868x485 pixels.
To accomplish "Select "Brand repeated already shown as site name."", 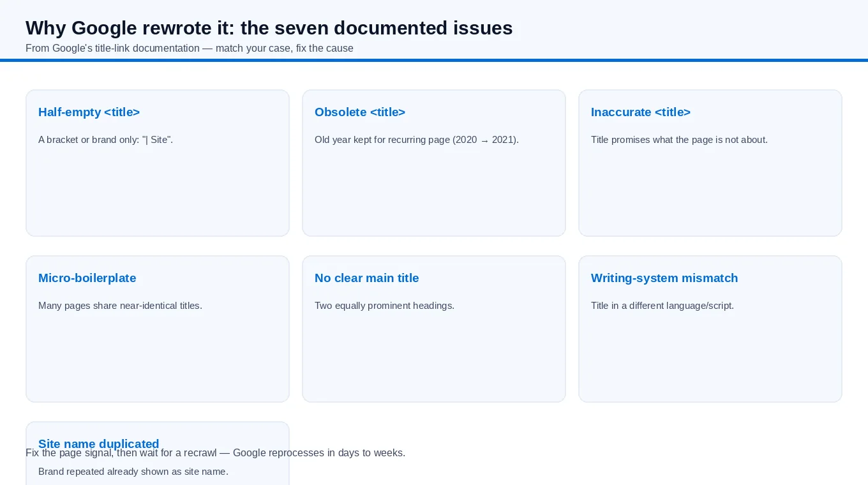I will [133, 472].
